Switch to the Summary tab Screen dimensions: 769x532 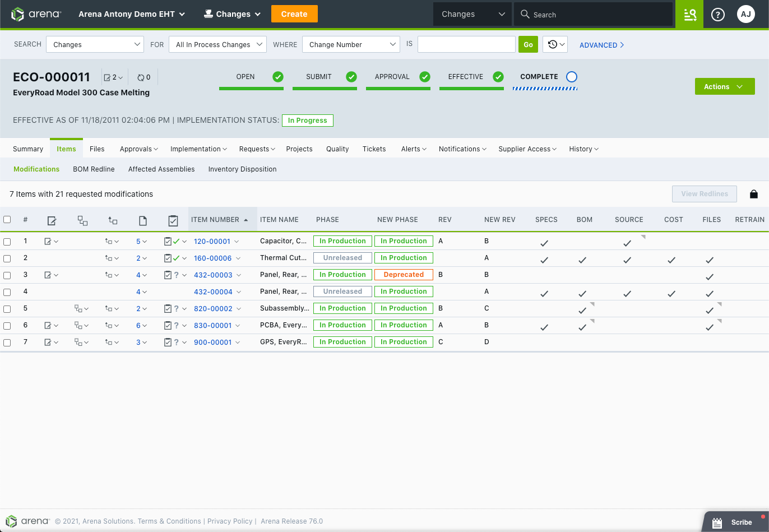(x=28, y=149)
